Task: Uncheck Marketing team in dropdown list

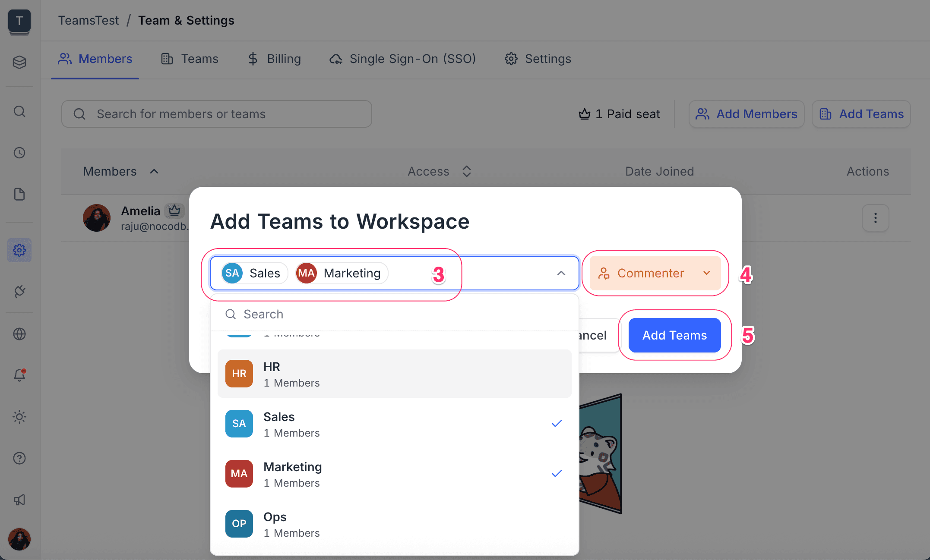Action: click(x=394, y=474)
